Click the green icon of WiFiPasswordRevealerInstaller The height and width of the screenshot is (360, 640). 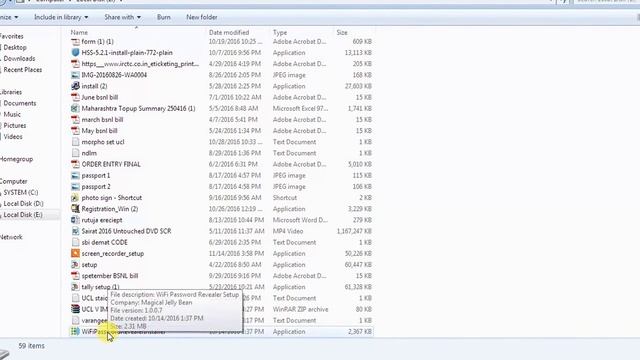(x=75, y=331)
